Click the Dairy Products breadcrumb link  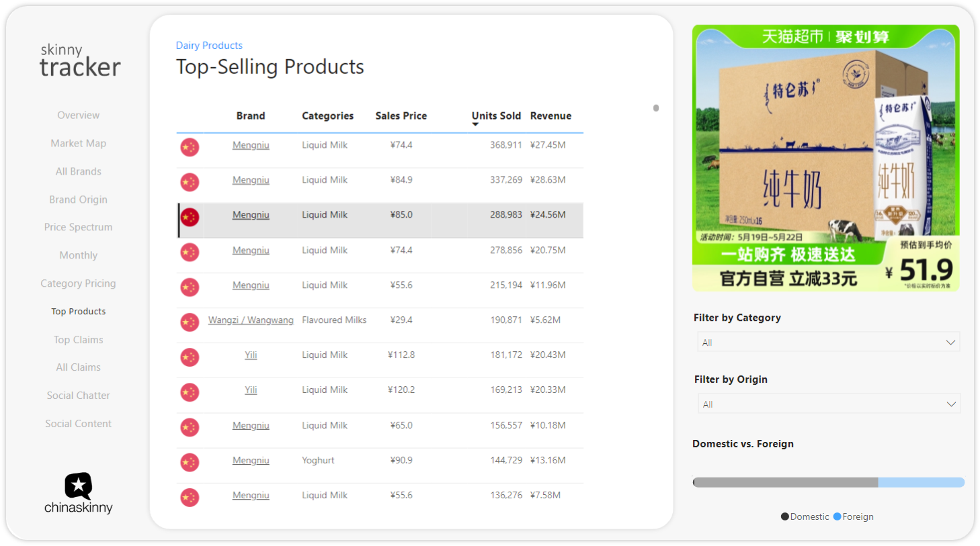[x=209, y=45]
